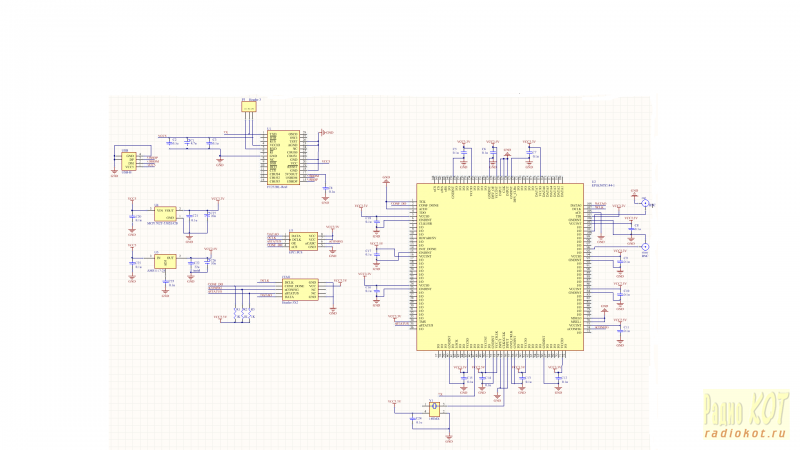This screenshot has height=450, width=800.
Task: Select the red power symbol above FPGA left corner
Action: tap(386, 180)
